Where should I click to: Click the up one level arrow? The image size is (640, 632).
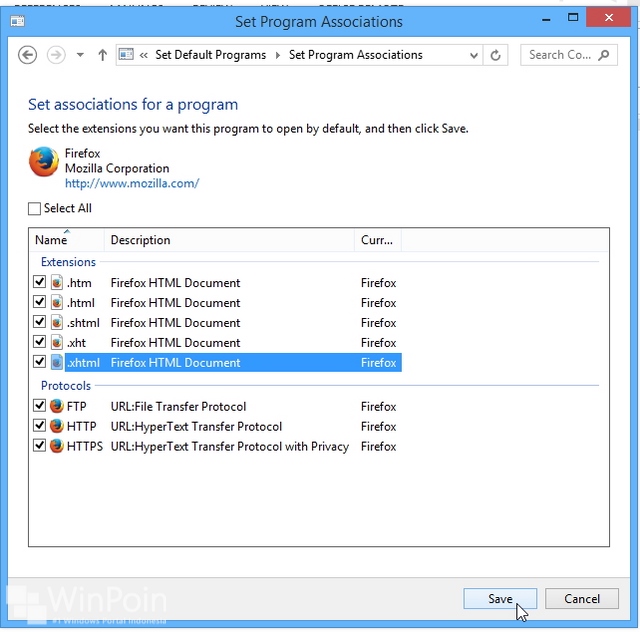[x=102, y=55]
